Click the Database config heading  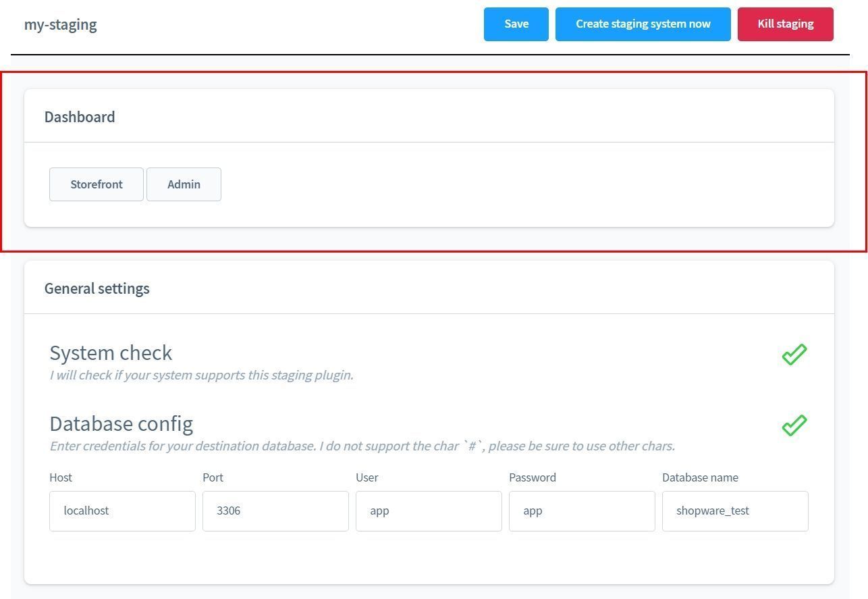(121, 423)
